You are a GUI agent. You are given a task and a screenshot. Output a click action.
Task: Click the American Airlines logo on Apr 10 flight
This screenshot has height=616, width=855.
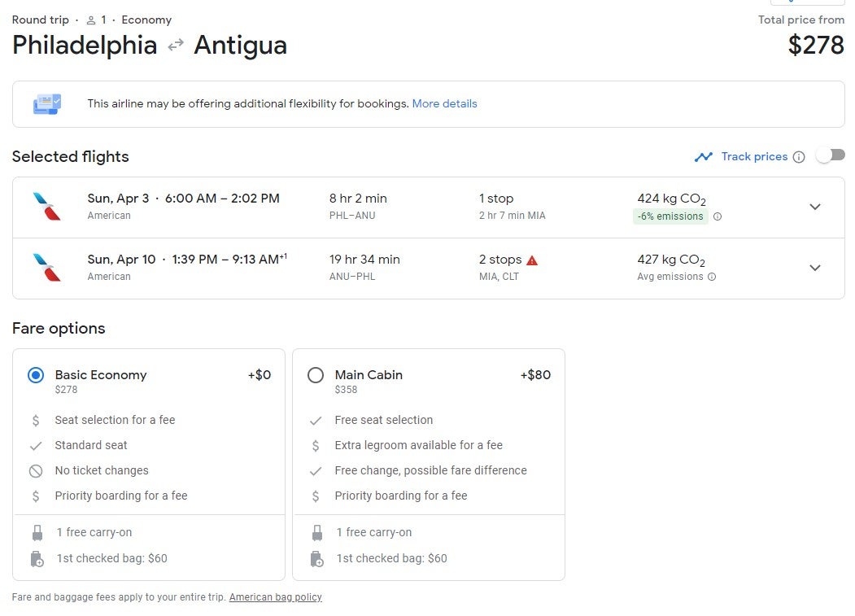(47, 268)
